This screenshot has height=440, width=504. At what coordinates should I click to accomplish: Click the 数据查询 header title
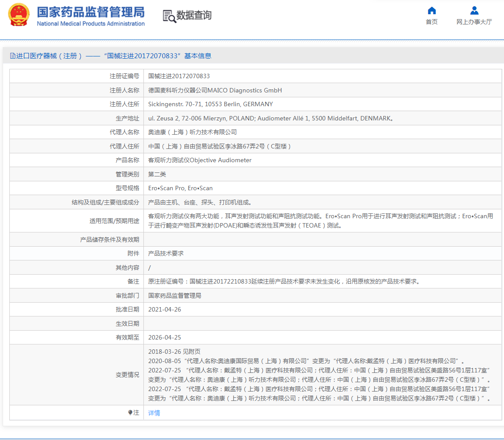click(x=194, y=15)
